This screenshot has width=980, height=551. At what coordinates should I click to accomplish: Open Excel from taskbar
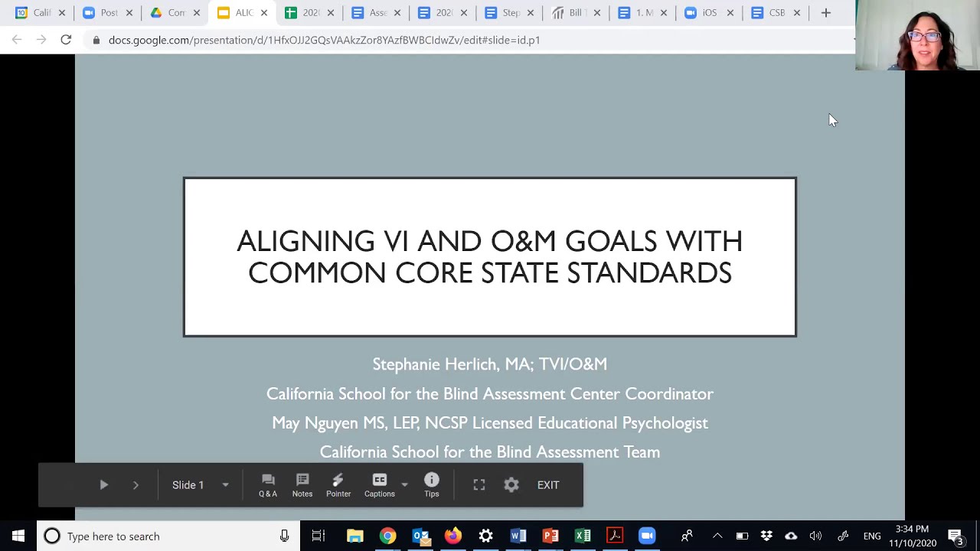583,536
